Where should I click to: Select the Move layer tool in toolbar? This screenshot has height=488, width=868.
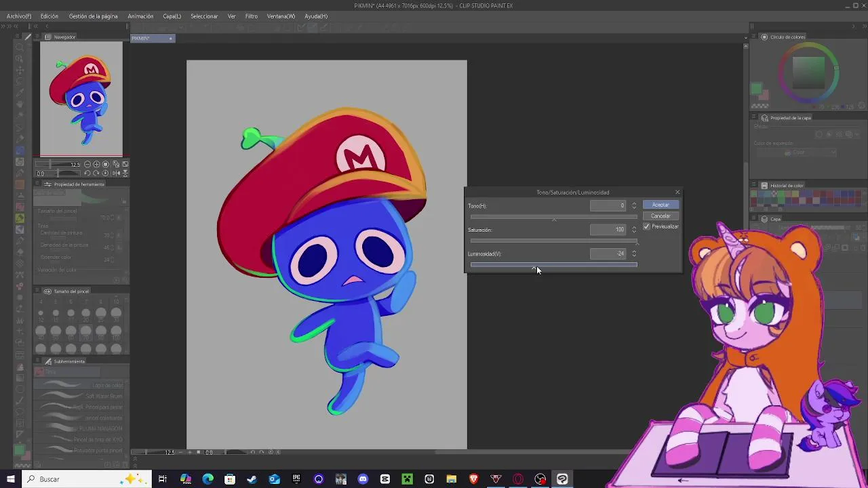20,70
